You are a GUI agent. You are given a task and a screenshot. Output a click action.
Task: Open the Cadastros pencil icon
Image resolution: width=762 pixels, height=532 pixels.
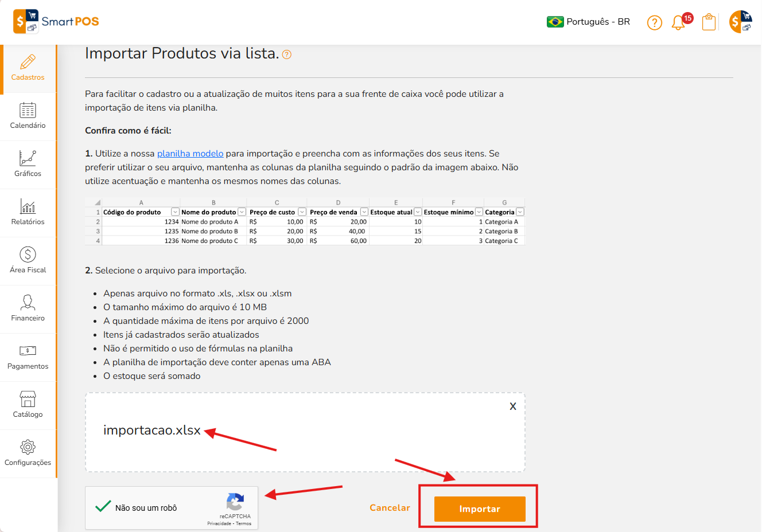(28, 62)
